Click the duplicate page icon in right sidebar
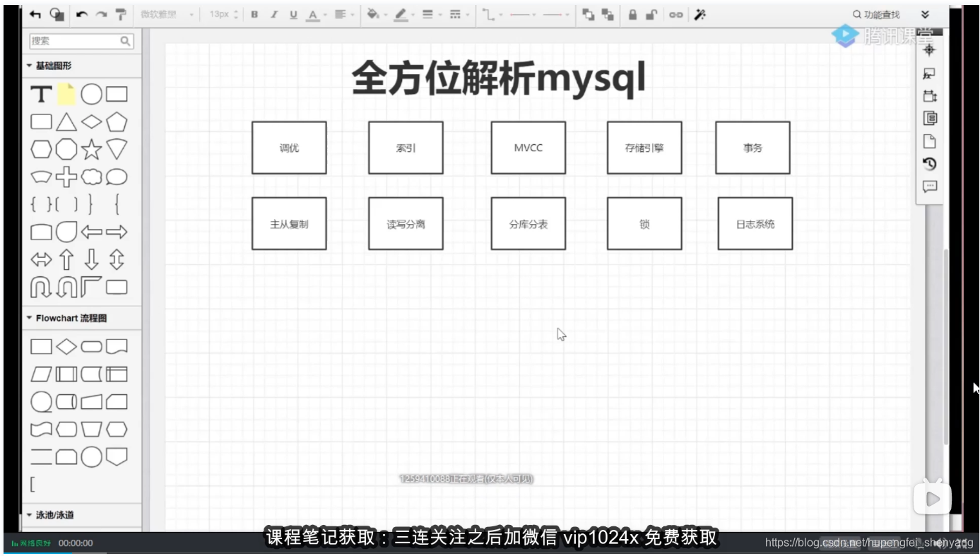980x556 pixels. pyautogui.click(x=928, y=119)
